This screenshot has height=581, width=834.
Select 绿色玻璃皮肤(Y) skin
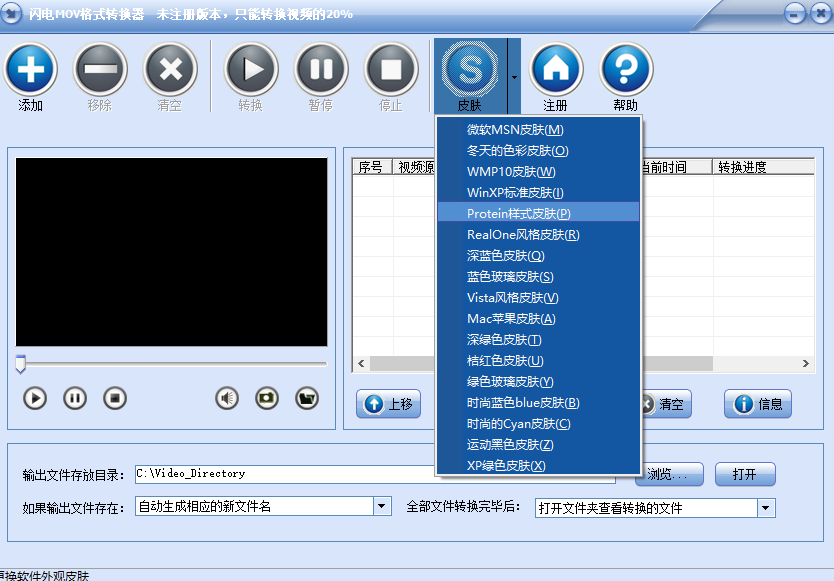538,381
